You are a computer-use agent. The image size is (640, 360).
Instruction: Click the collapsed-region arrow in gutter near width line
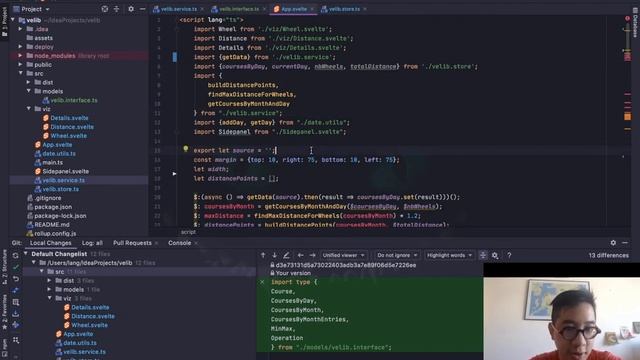[174, 173]
